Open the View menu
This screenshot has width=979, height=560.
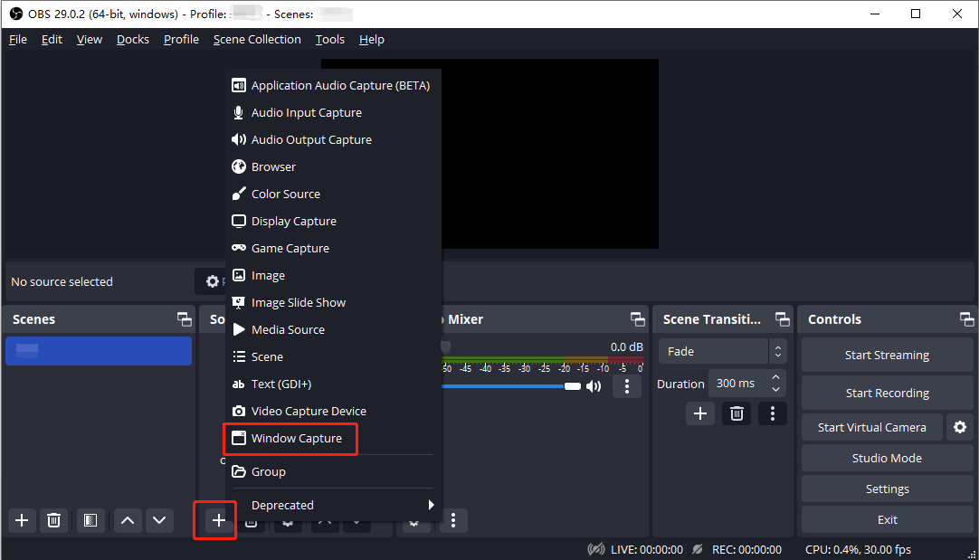click(90, 39)
